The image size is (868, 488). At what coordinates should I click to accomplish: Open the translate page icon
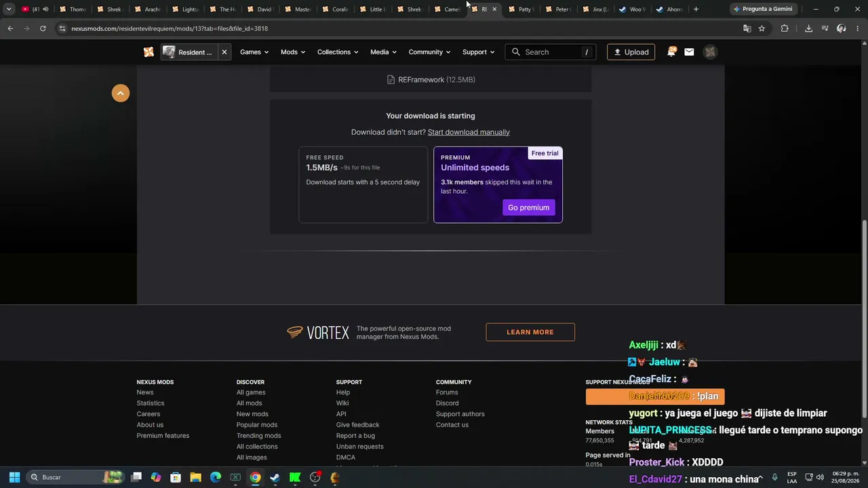(747, 28)
